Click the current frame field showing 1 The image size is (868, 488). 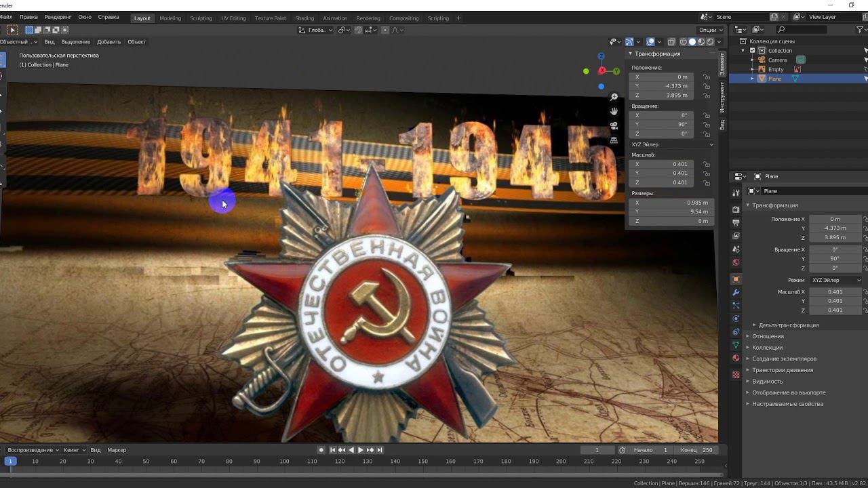coord(597,450)
